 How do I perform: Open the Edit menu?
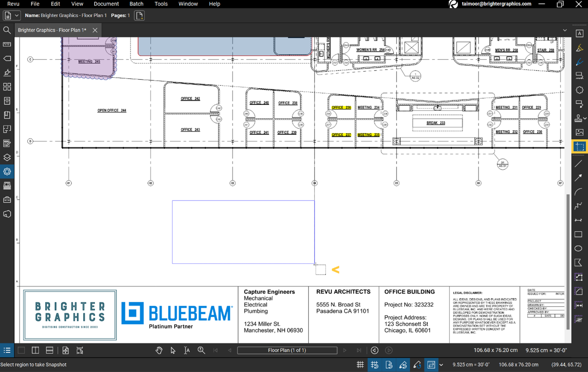(x=55, y=4)
